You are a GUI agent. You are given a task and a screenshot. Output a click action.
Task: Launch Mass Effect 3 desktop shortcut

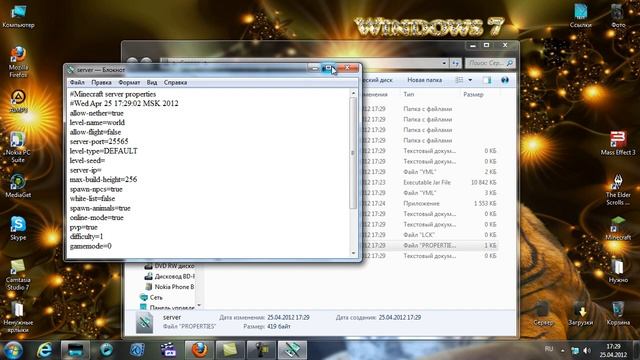coord(618,143)
